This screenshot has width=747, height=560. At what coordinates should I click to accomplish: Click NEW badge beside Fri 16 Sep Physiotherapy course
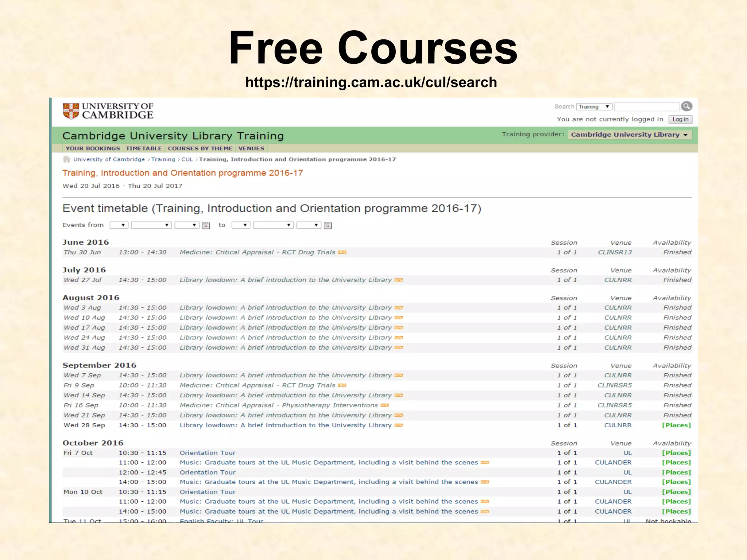(x=385, y=405)
